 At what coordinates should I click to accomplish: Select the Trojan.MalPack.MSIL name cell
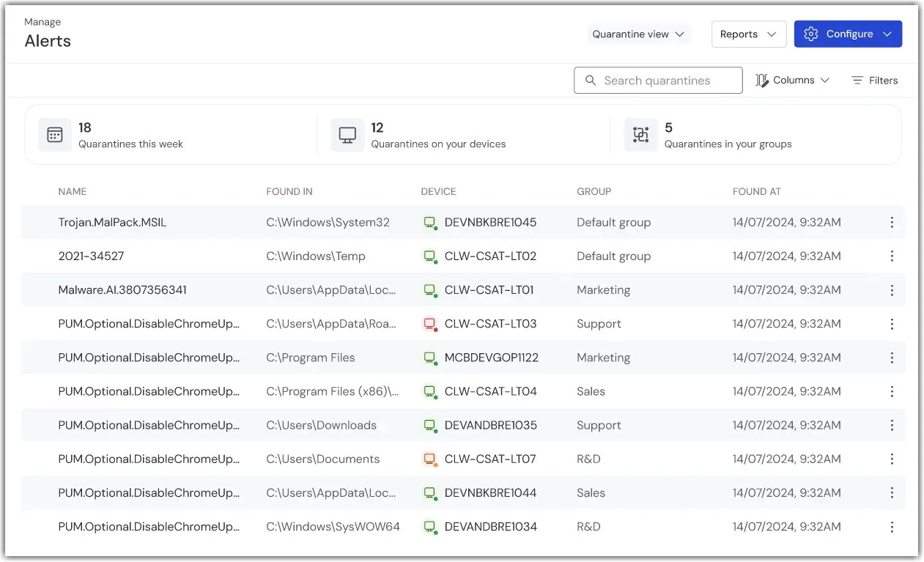pos(112,222)
